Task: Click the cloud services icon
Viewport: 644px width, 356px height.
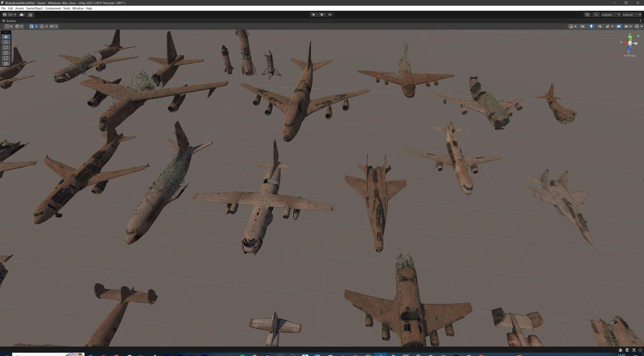Action: [22, 14]
